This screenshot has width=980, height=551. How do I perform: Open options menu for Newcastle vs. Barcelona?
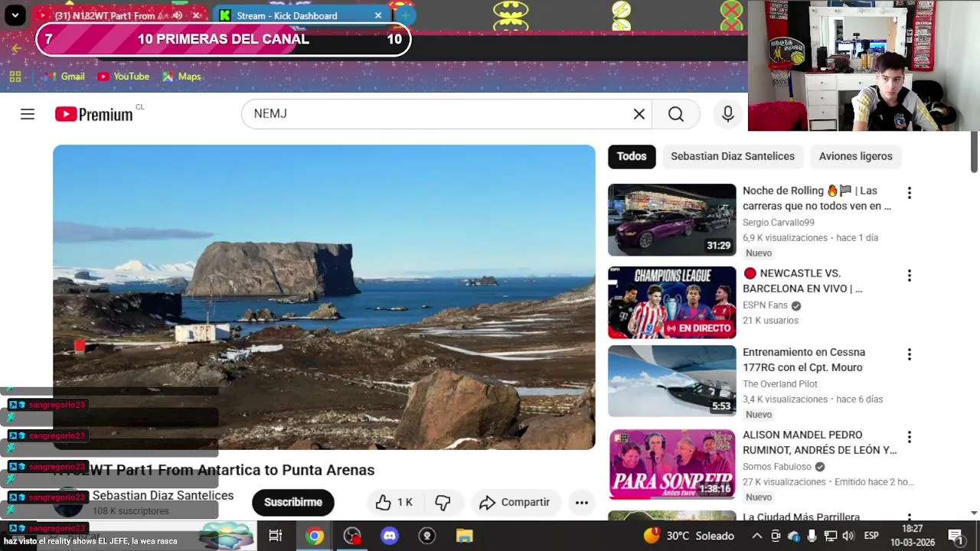(910, 275)
